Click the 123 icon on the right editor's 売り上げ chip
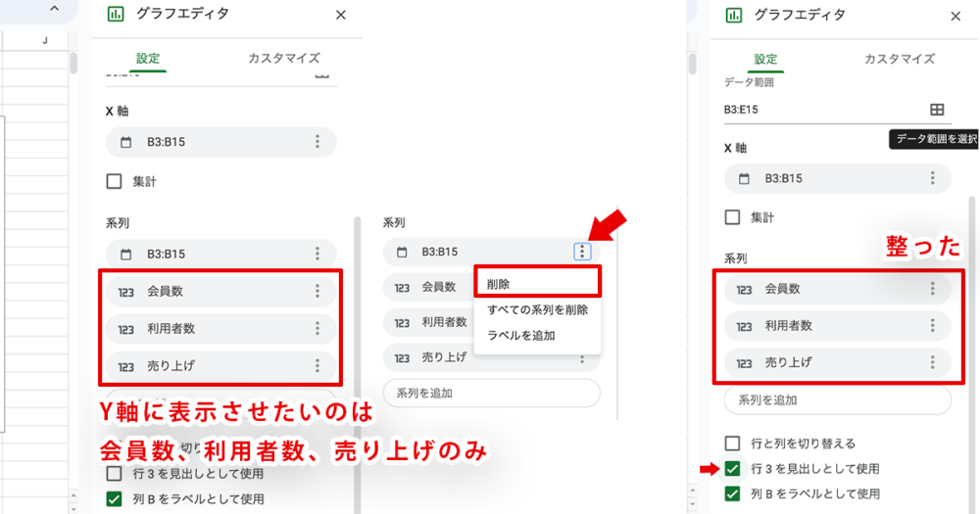Image resolution: width=980 pixels, height=514 pixels. click(x=744, y=363)
